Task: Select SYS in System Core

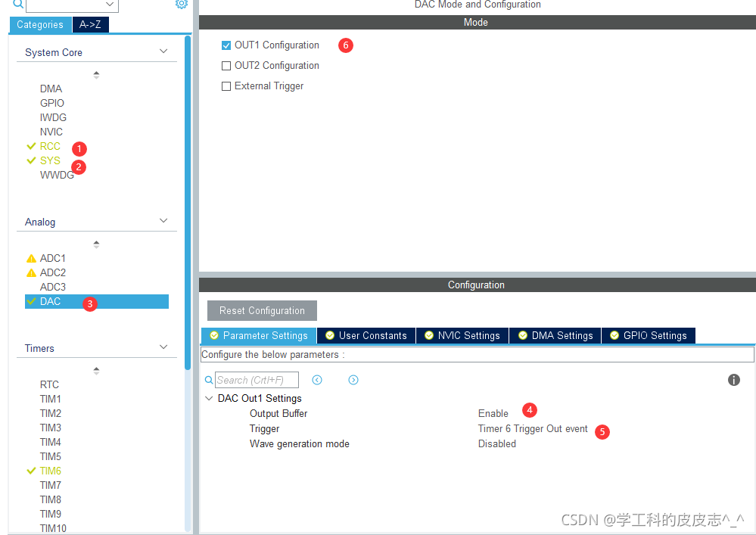Action: point(50,160)
